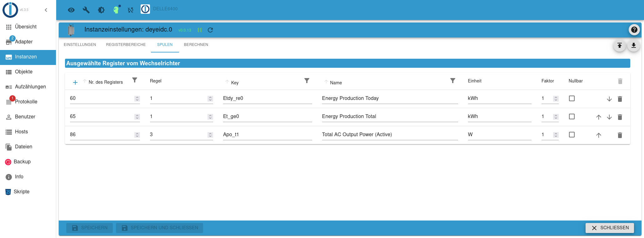Pause the deyeidc.0 instance
644x238 pixels.
coord(200,30)
